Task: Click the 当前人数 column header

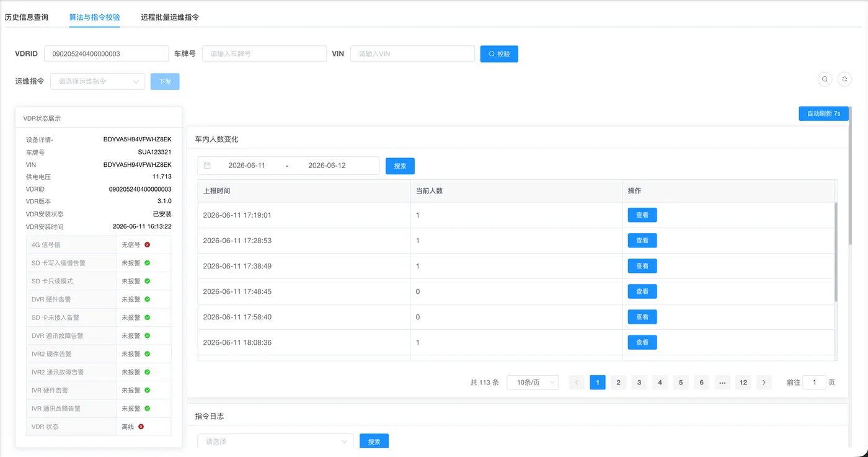Action: coord(516,191)
